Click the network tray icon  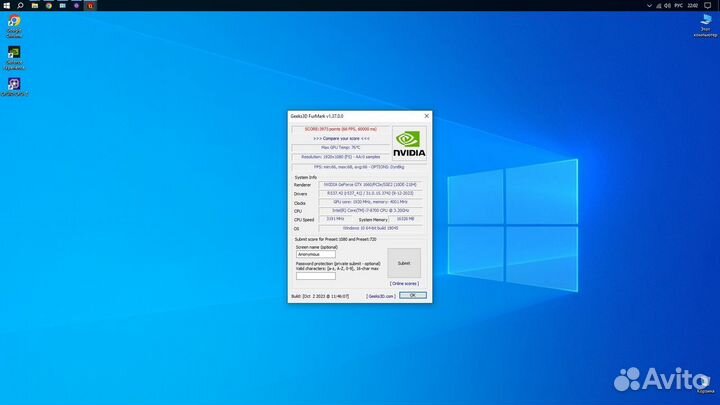(658, 6)
